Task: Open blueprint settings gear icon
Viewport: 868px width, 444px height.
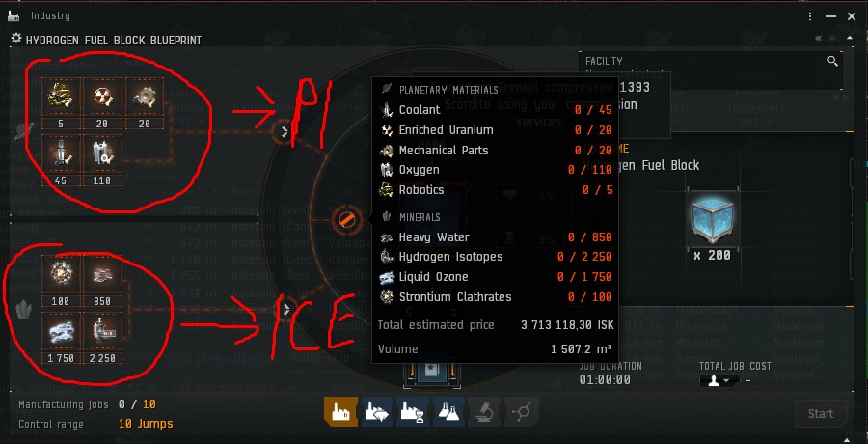Action: click(x=16, y=39)
